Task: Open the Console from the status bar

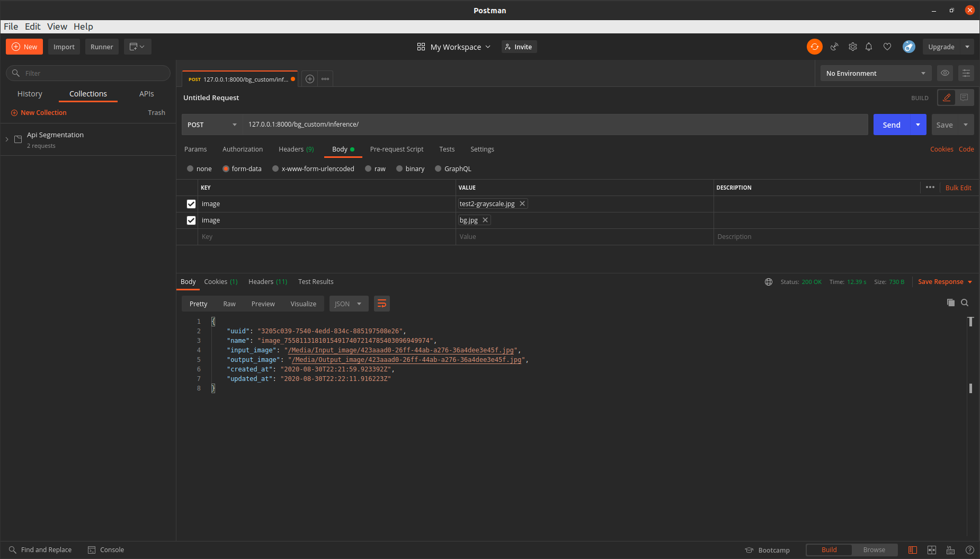Action: [x=106, y=550]
